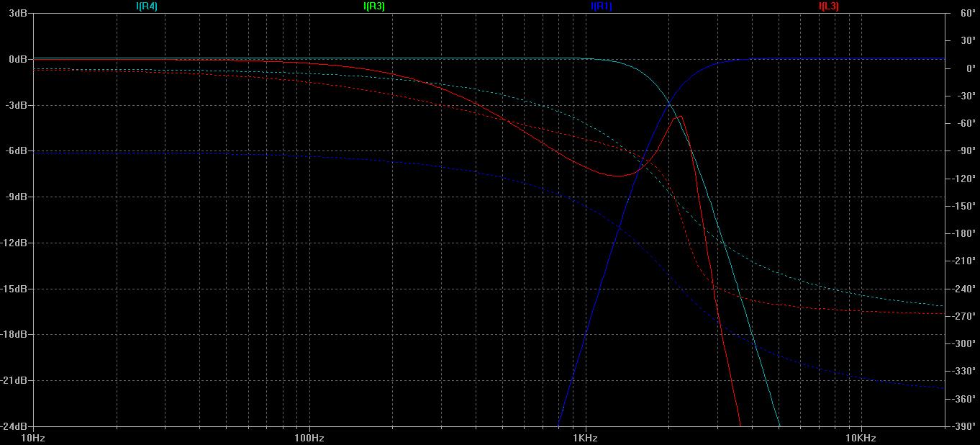
Task: Select the I(R4) trace label
Action: click(x=147, y=6)
